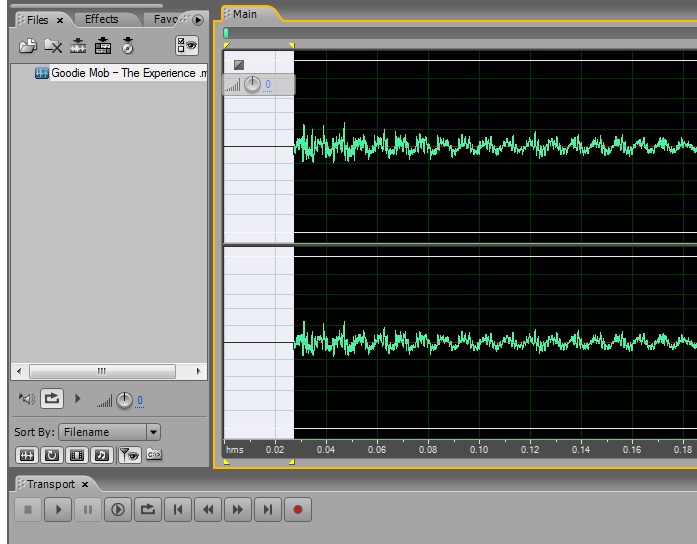This screenshot has height=544, width=697.
Task: Click the hms label on time ruler
Action: click(x=234, y=450)
